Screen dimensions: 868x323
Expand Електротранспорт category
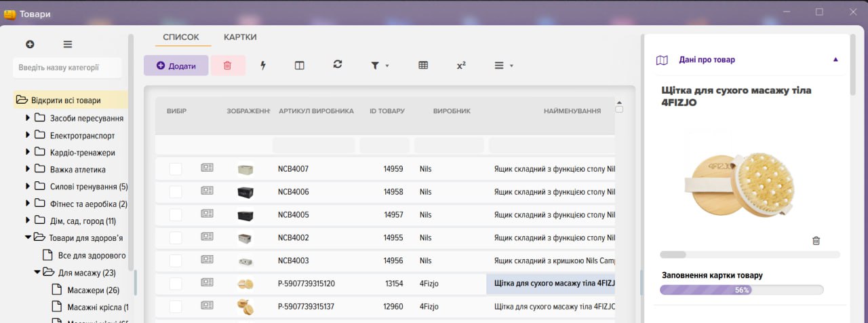click(x=28, y=135)
